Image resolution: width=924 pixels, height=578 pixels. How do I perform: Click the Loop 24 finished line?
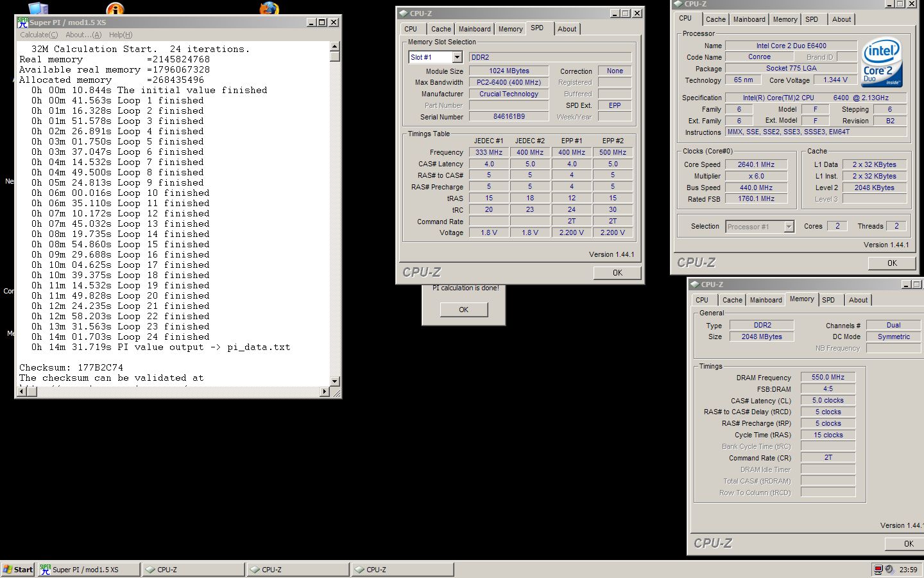[121, 337]
